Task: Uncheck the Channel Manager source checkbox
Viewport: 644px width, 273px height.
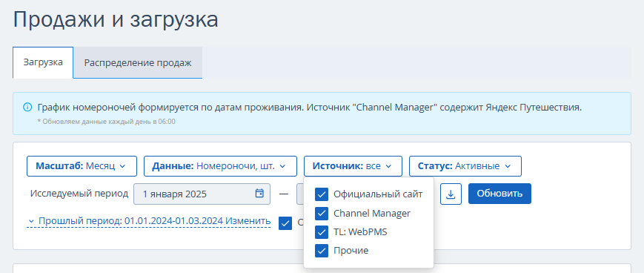Action: [x=322, y=214]
